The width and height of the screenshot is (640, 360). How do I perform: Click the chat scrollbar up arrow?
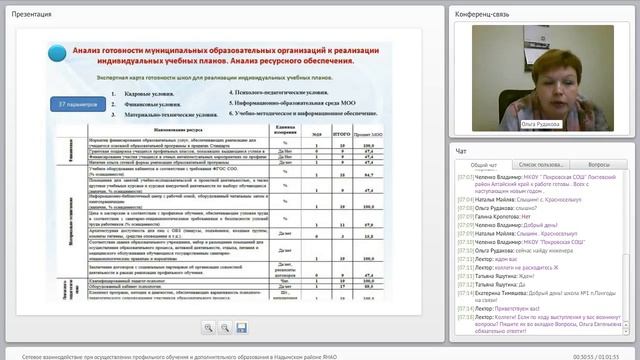pyautogui.click(x=626, y=325)
